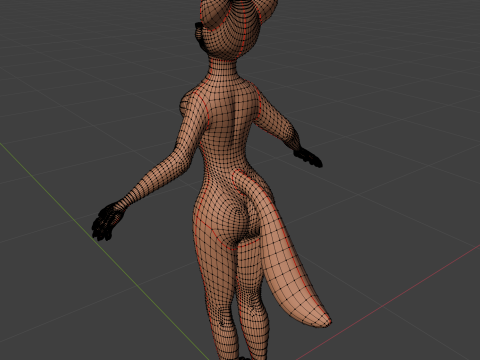The image size is (480, 360).
Task: Click the character's far right hand
Action: 308,157
